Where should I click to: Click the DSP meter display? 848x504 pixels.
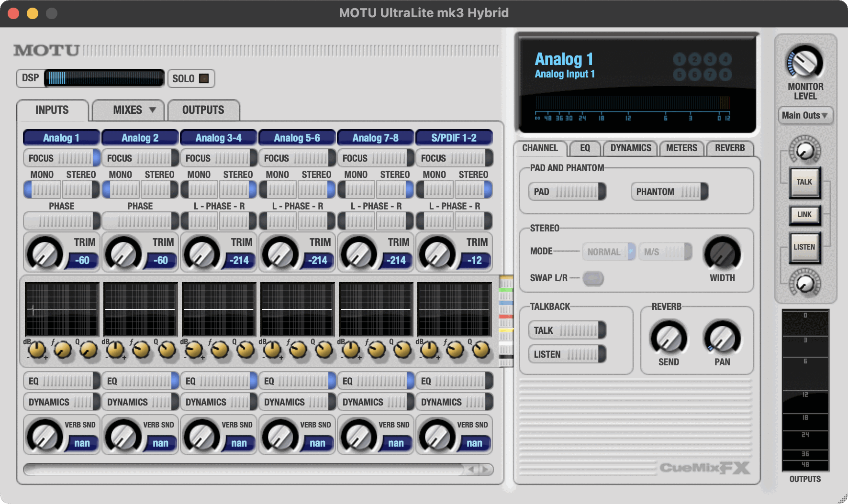pyautogui.click(x=104, y=78)
